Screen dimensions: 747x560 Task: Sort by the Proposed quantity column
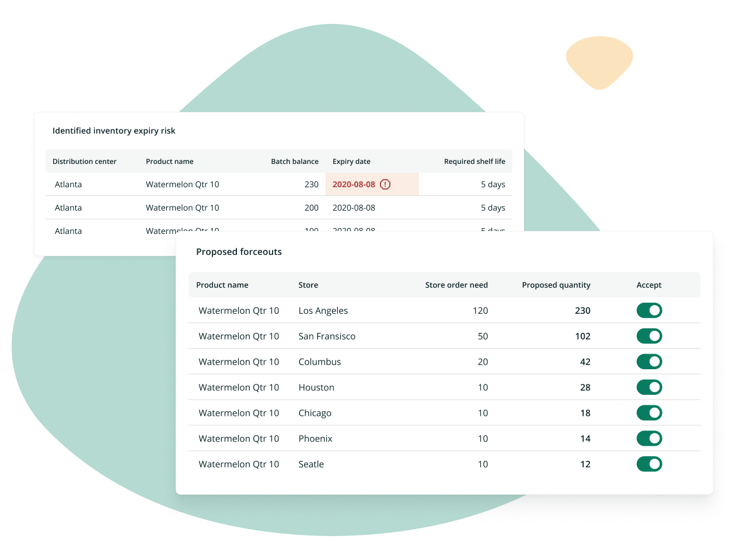coord(556,285)
